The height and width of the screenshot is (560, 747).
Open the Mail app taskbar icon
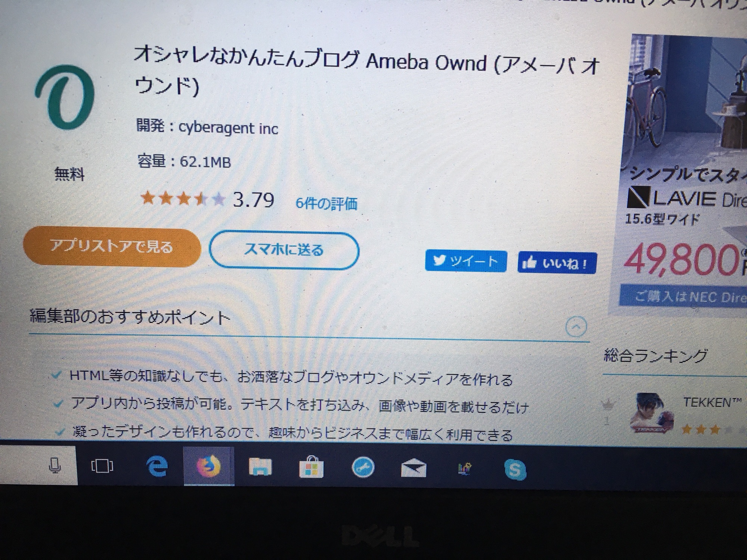point(413,468)
